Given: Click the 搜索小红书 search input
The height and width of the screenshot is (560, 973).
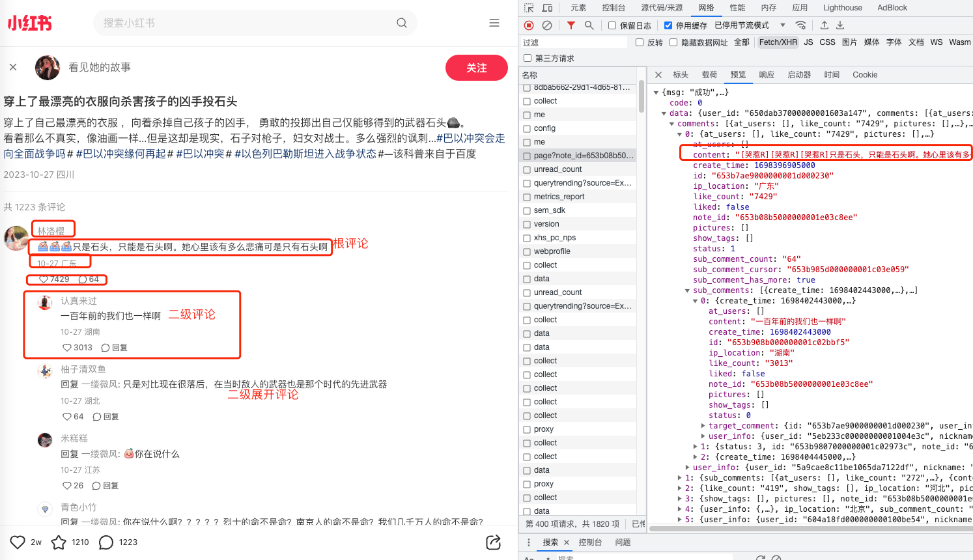Looking at the screenshot, I should click(247, 23).
